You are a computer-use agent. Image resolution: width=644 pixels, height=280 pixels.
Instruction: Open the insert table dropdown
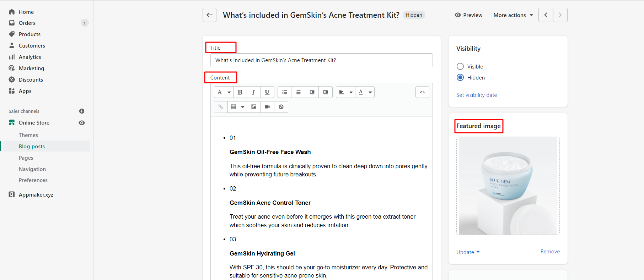(237, 107)
